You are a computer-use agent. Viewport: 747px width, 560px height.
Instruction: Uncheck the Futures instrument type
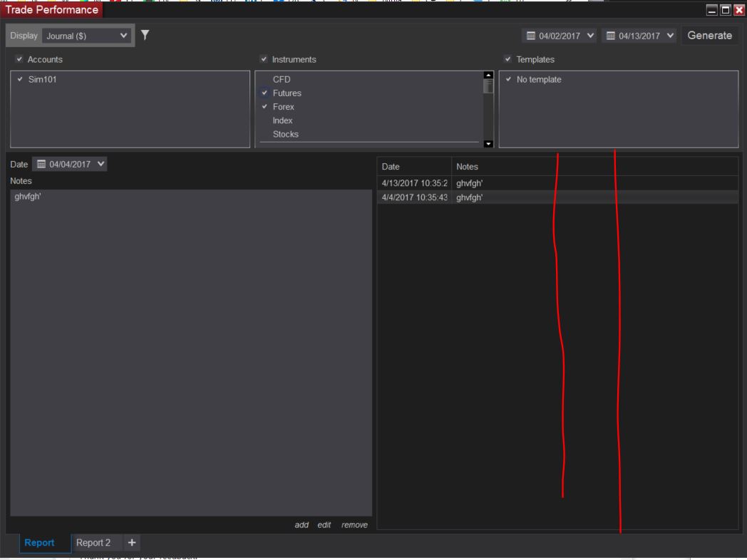[x=265, y=93]
